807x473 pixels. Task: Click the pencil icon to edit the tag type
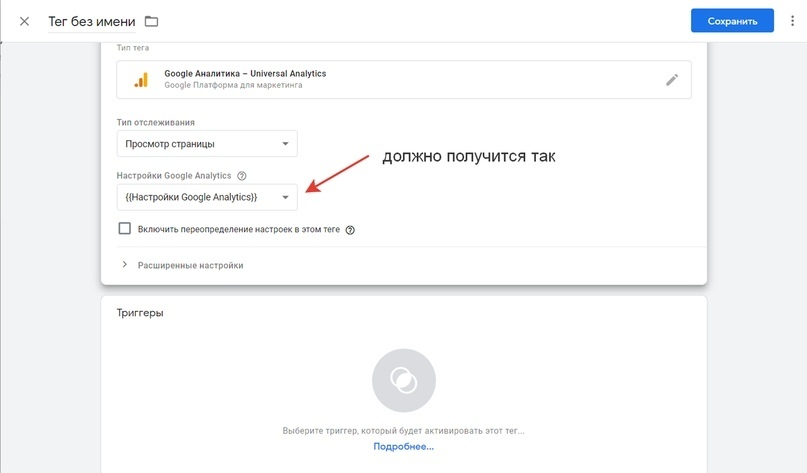(x=672, y=80)
